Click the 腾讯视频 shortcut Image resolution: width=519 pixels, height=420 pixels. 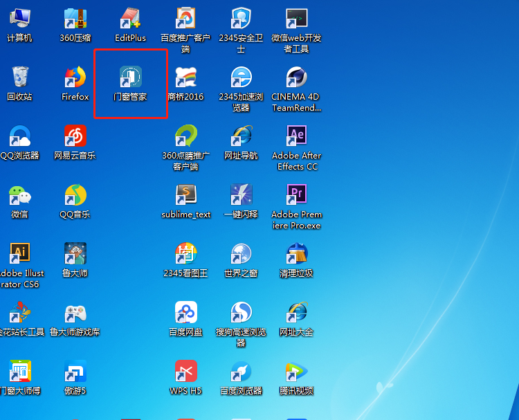(x=296, y=371)
